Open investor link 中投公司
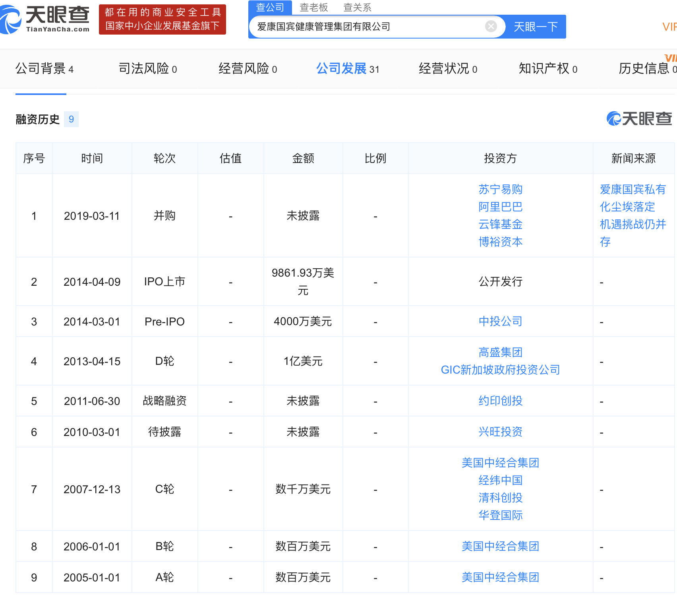Screen dimensions: 677x616 point(500,321)
